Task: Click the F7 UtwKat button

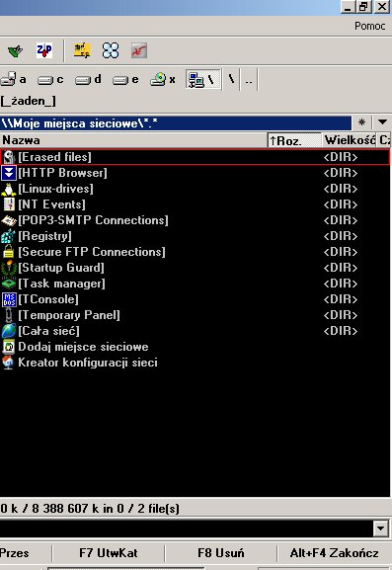Action: tap(109, 553)
